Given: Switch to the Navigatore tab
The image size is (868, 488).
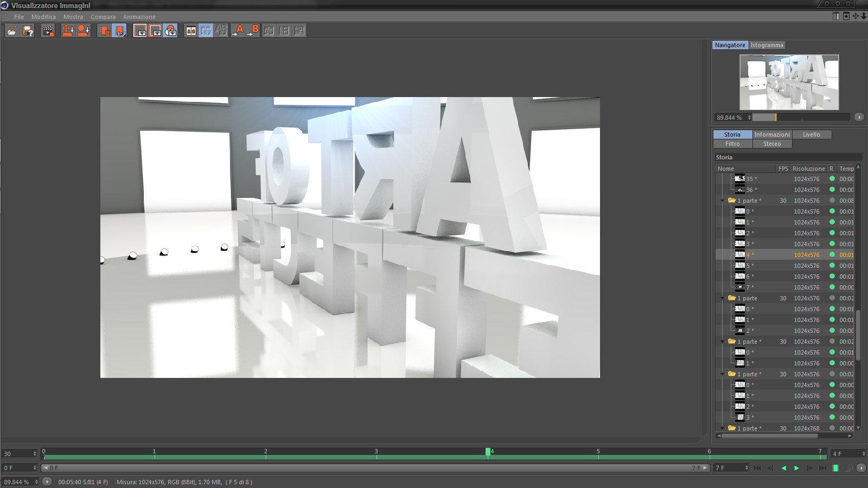Looking at the screenshot, I should coord(730,45).
